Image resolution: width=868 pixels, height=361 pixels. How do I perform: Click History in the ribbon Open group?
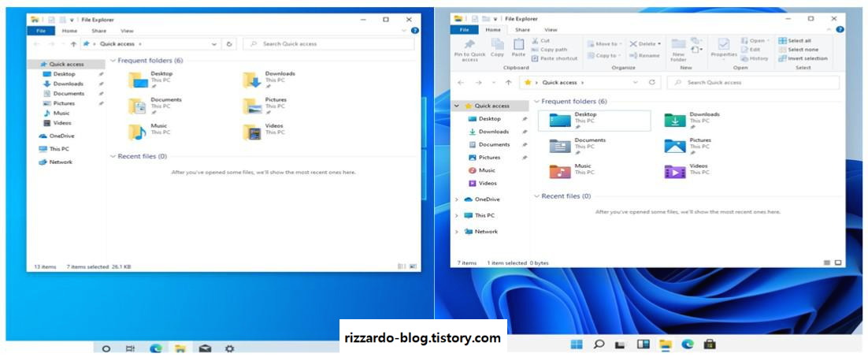(x=755, y=58)
